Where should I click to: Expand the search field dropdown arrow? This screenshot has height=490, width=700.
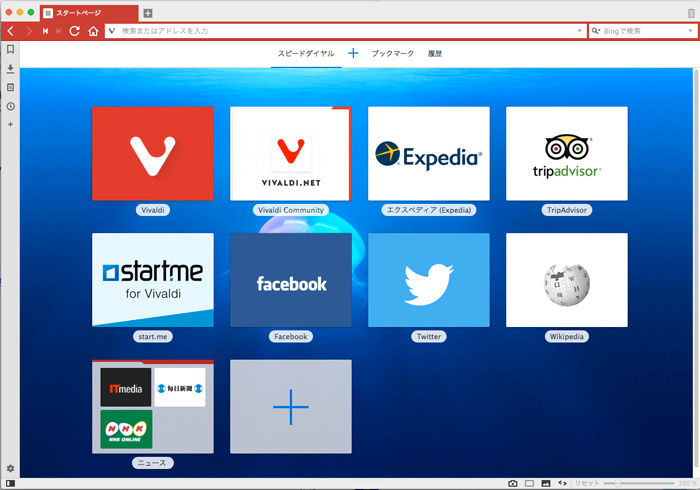(690, 31)
